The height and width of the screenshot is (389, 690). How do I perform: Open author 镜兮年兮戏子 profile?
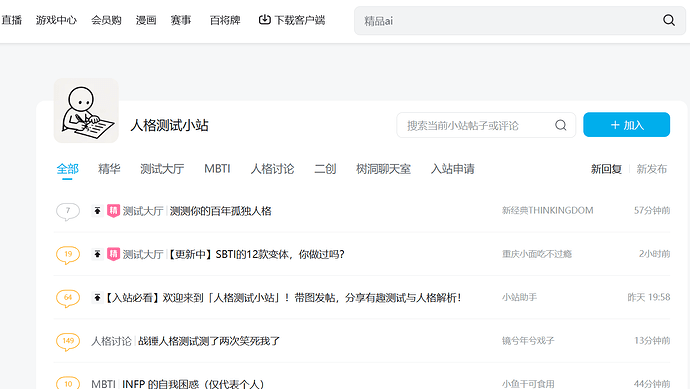528,341
